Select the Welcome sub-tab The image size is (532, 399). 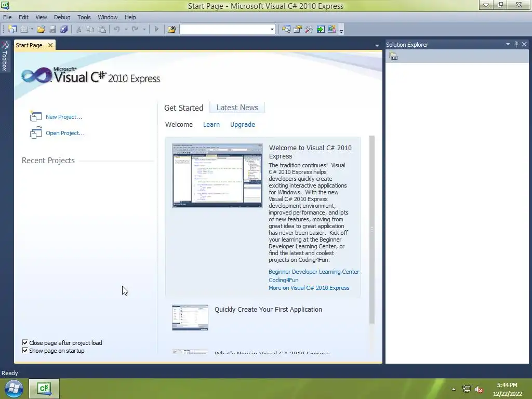pos(179,125)
